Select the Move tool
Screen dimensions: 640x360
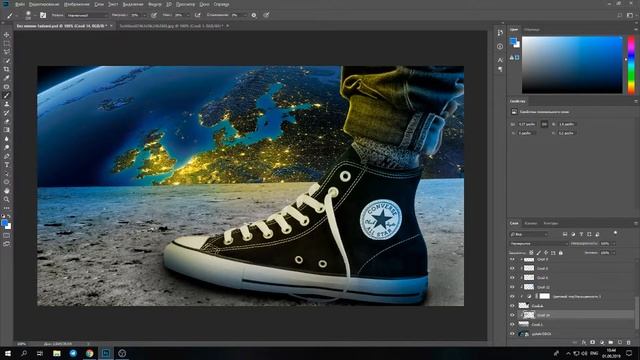(7, 35)
